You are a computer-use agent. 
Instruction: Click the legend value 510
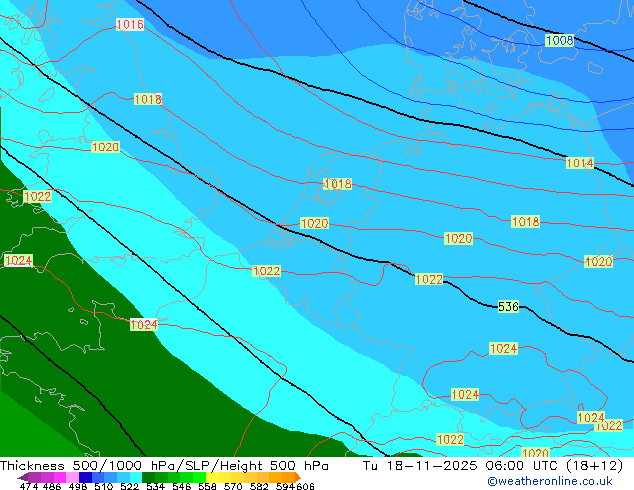click(104, 486)
